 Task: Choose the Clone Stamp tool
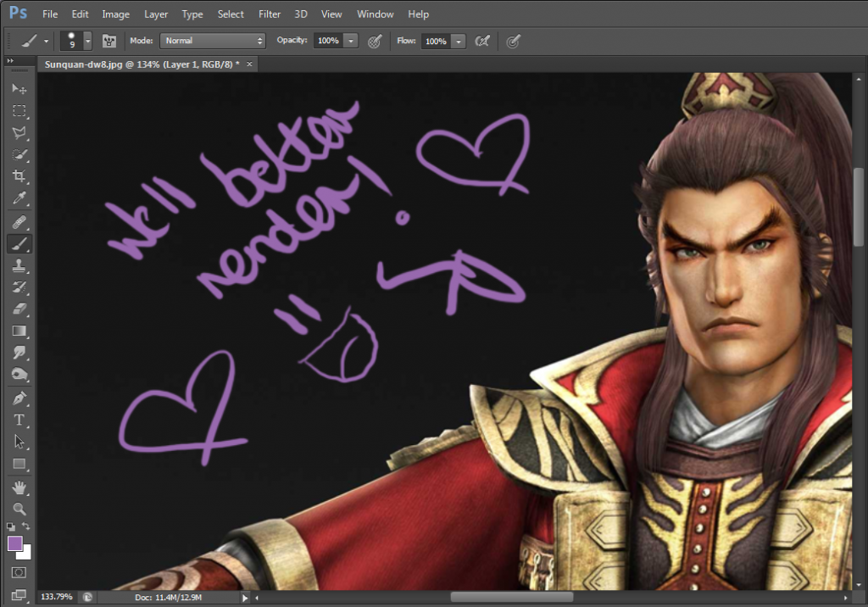(19, 265)
